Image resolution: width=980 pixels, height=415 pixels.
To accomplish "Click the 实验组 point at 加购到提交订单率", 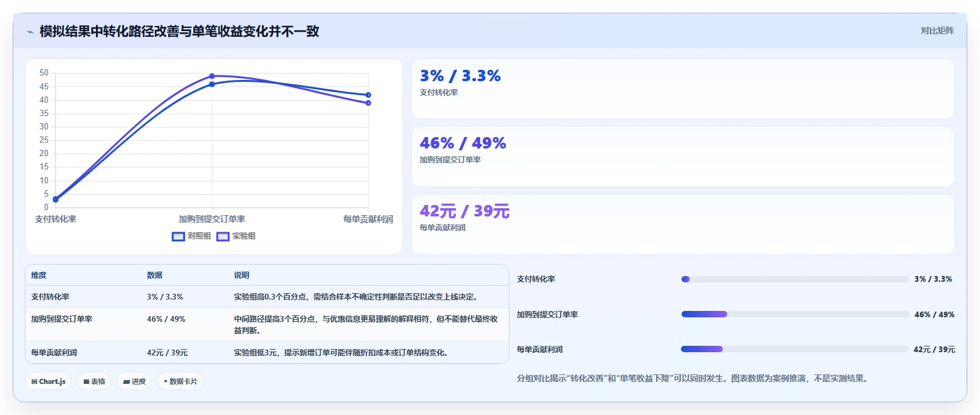I will click(212, 76).
